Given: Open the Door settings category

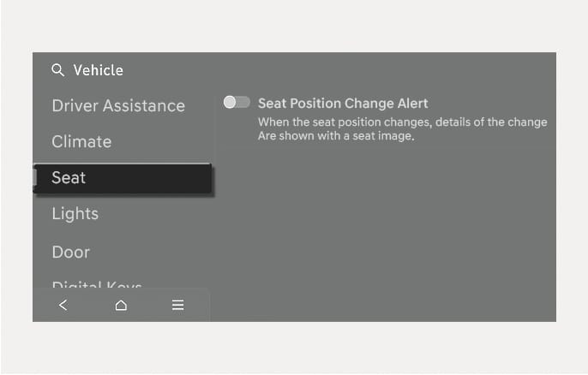Looking at the screenshot, I should pyautogui.click(x=70, y=252).
